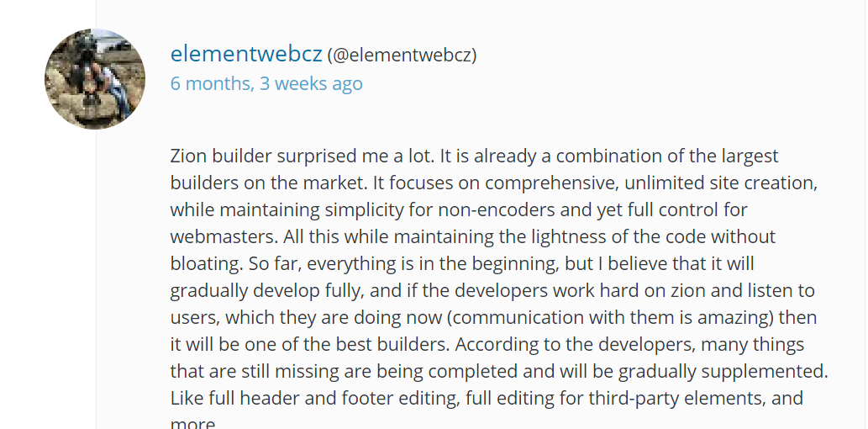Click the (@elementwebcz) handle text
Image resolution: width=868 pixels, height=429 pixels.
pos(402,56)
